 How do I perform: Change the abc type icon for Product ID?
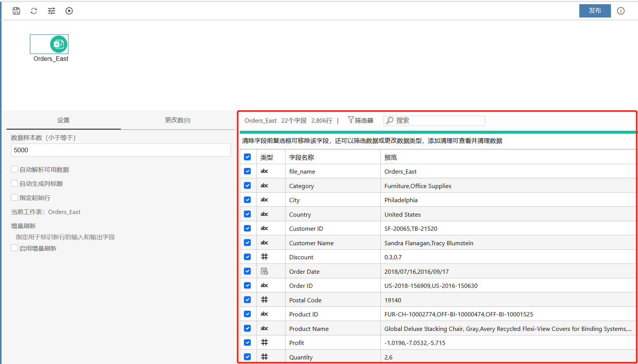pyautogui.click(x=264, y=314)
